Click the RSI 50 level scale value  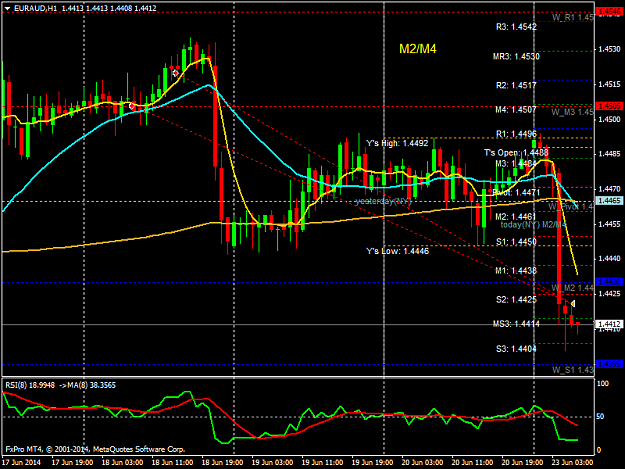[x=602, y=416]
